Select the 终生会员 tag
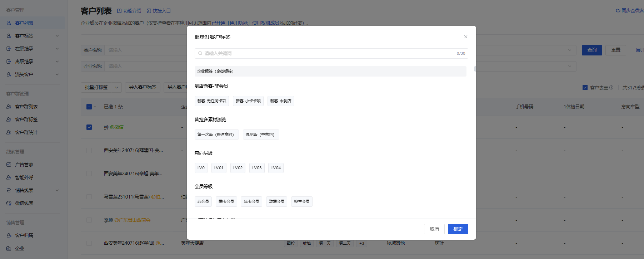Image resolution: width=644 pixels, height=259 pixels. [x=302, y=201]
